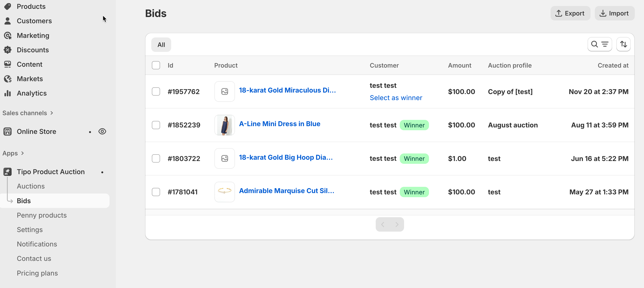644x288 pixels.
Task: Click the Discounts badge icon
Action: pos(8,50)
